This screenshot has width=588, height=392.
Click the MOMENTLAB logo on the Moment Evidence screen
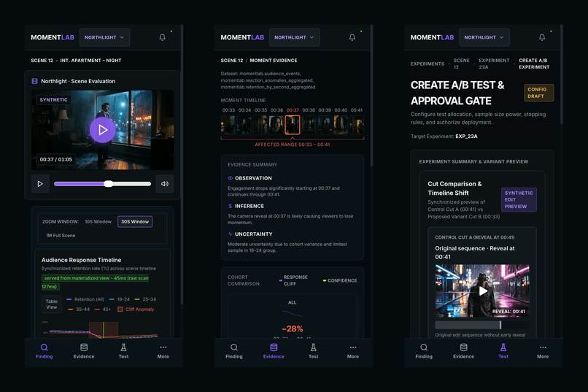[242, 37]
